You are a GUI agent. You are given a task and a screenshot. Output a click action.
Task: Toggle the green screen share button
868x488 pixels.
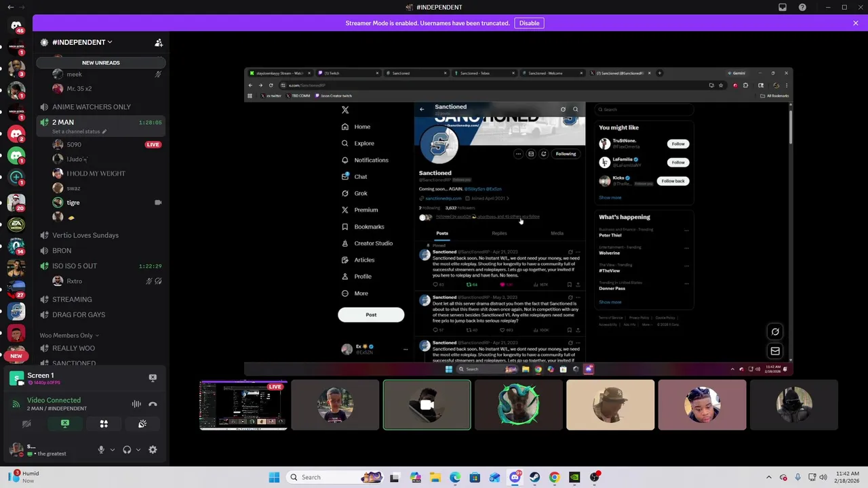click(x=65, y=424)
